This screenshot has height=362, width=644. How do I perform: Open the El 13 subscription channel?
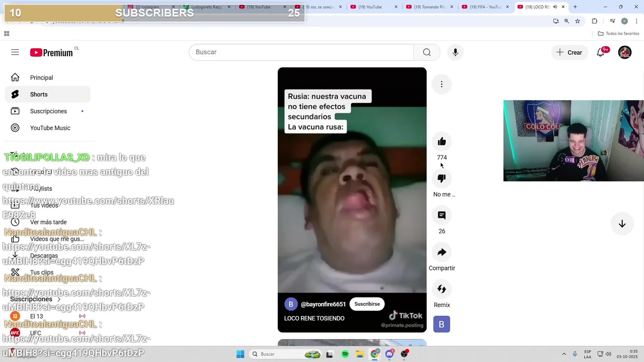(x=48, y=316)
